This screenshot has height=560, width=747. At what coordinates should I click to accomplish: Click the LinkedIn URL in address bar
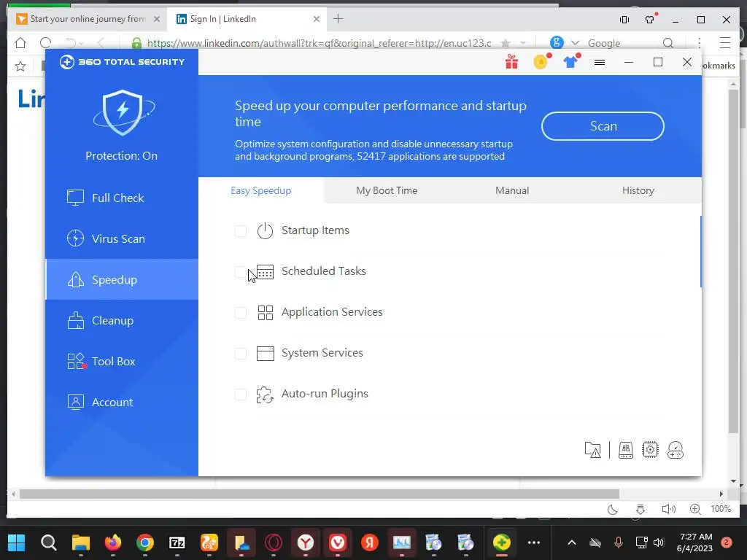pos(320,43)
